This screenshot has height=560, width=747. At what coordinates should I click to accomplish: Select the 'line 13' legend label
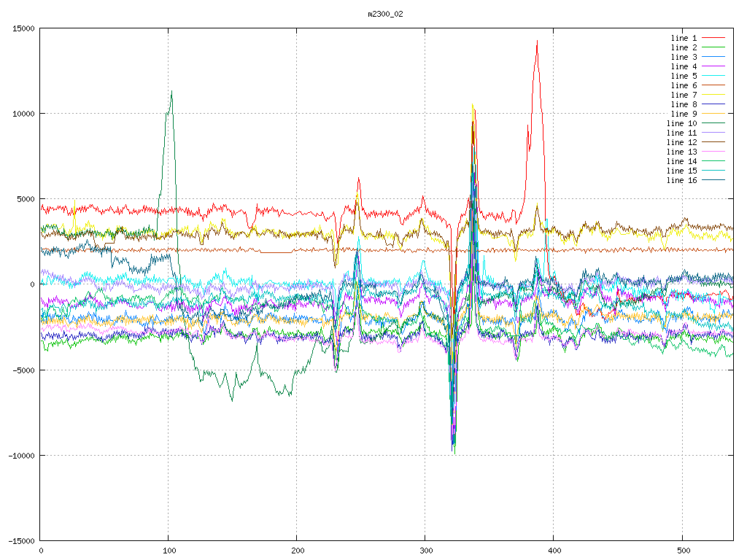click(x=682, y=152)
